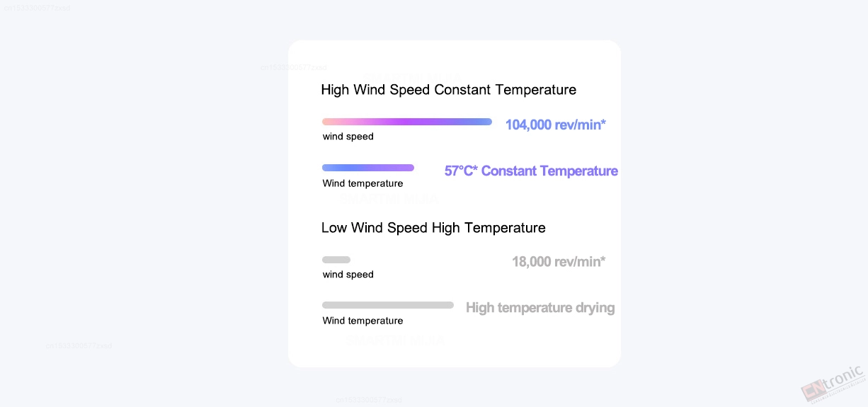The height and width of the screenshot is (407, 868).
Task: Click the long gray wind temperature bar
Action: pyautogui.click(x=388, y=305)
